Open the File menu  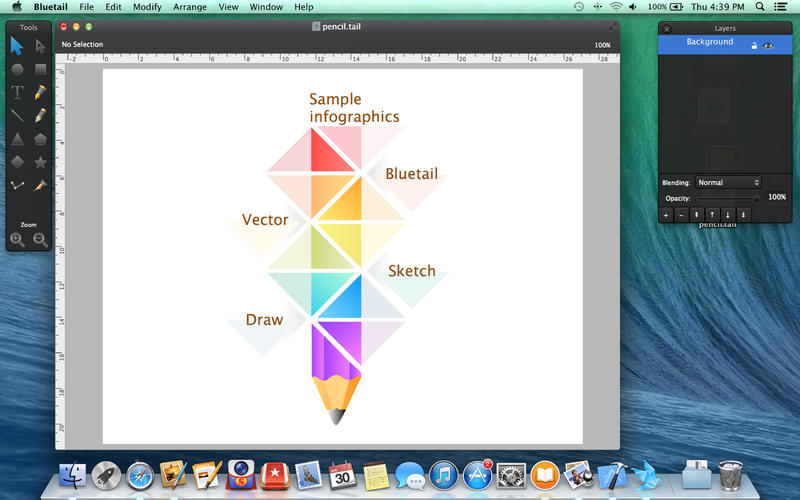[x=87, y=7]
